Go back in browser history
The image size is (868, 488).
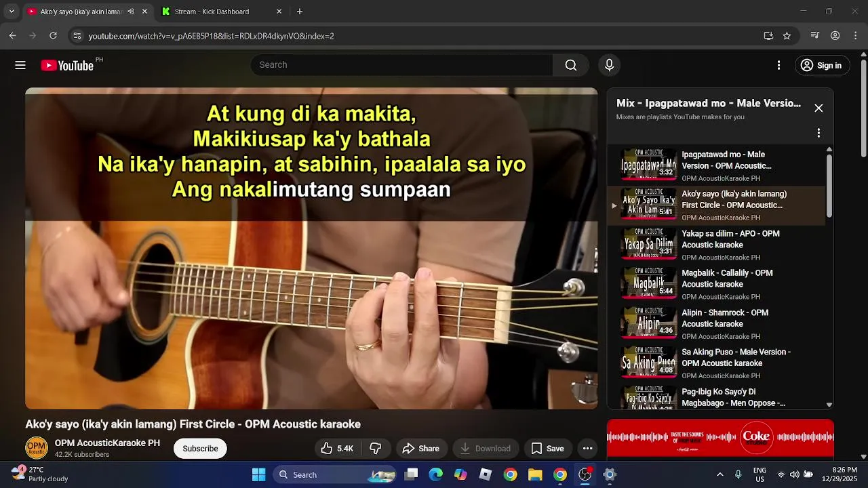[12, 36]
